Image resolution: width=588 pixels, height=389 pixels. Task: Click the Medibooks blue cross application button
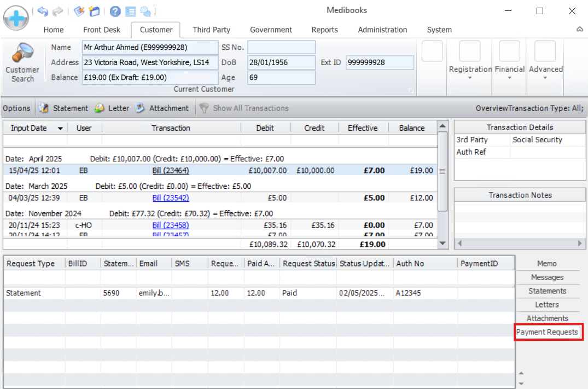16,18
